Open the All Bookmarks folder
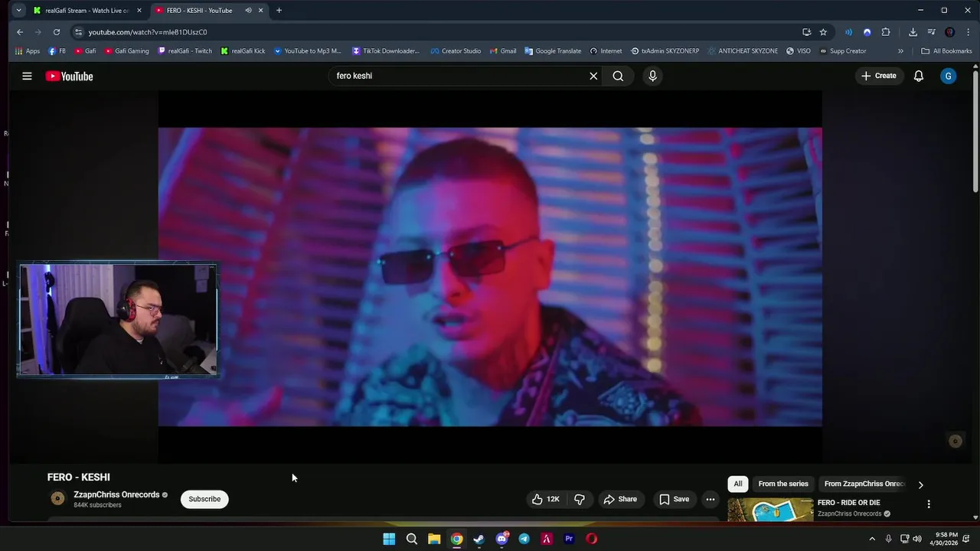The width and height of the screenshot is (980, 551). pyautogui.click(x=946, y=51)
